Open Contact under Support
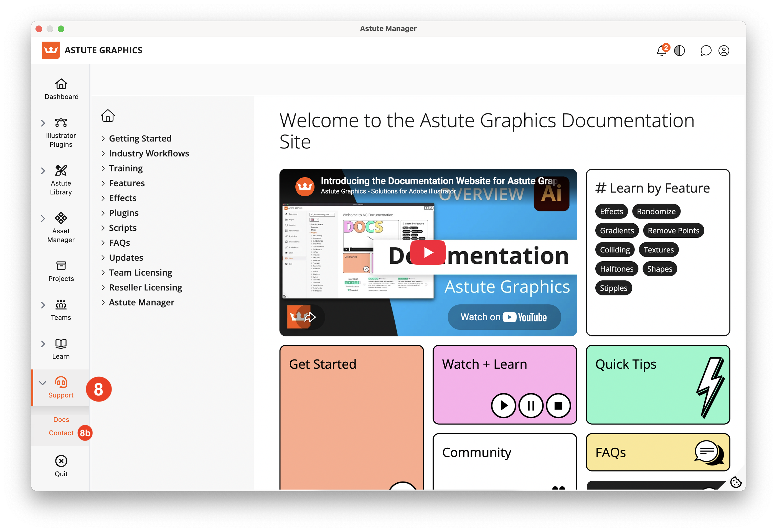This screenshot has height=532, width=777. tap(61, 433)
